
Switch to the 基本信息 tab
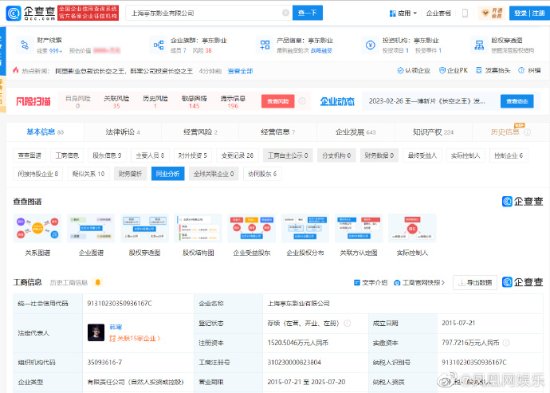pos(45,132)
